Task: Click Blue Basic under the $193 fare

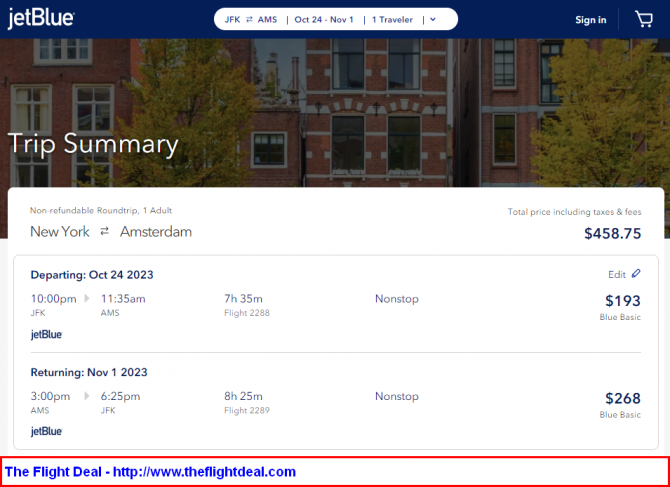Action: [620, 317]
